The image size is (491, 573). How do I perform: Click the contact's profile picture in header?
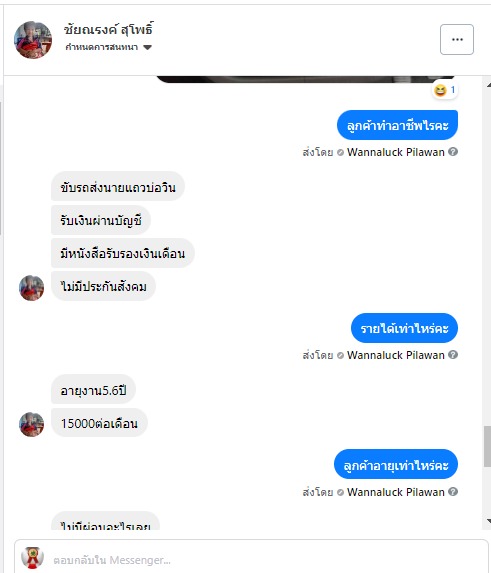[33, 40]
